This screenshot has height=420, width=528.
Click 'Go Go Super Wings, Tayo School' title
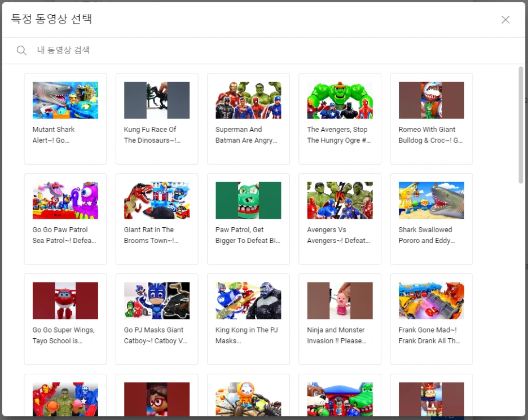tap(64, 335)
